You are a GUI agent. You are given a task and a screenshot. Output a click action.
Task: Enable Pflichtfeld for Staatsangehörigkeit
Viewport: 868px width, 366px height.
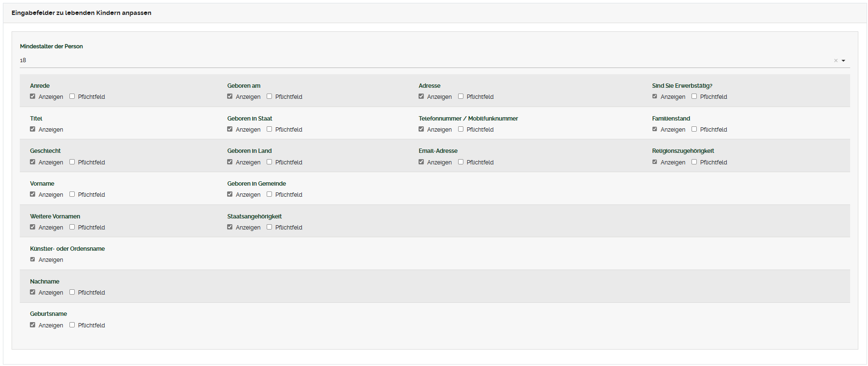pos(270,227)
